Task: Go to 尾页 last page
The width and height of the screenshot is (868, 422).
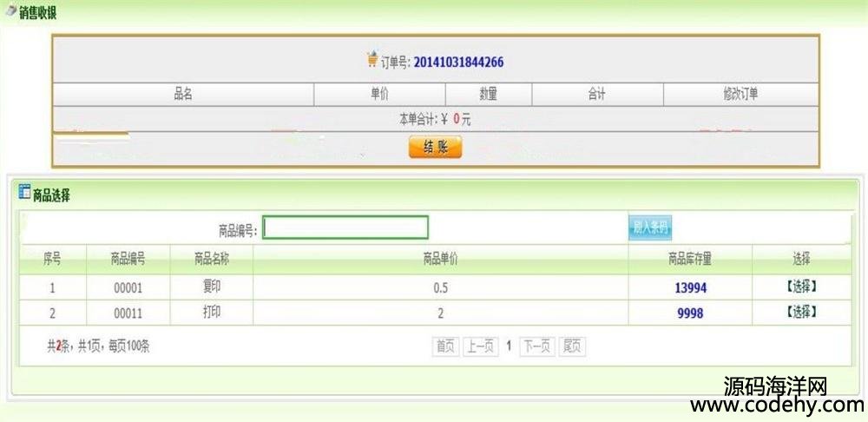Action: 572,346
